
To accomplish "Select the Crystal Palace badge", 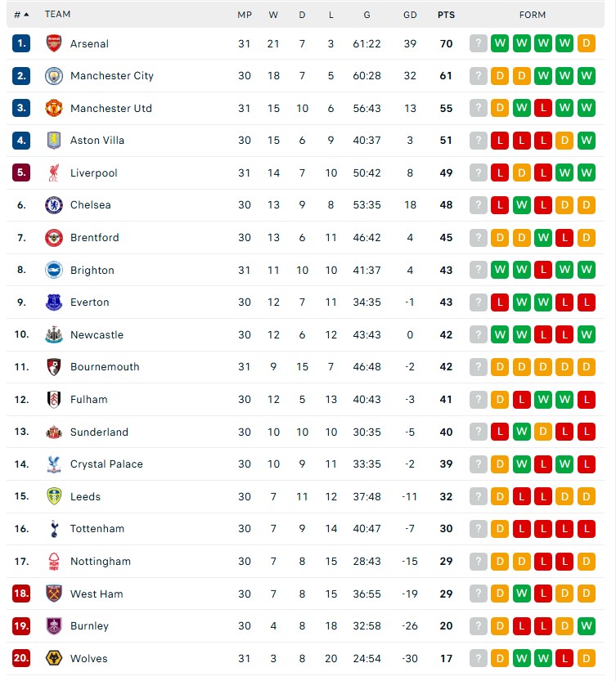I will tap(53, 464).
